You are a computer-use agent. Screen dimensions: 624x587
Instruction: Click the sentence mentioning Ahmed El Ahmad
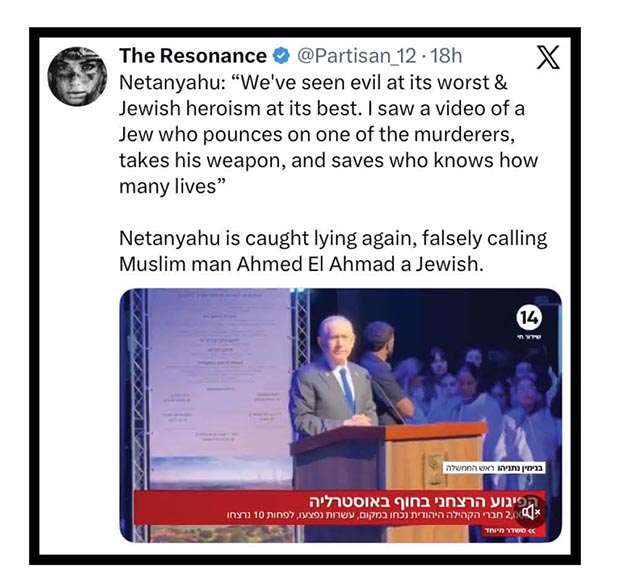click(333, 251)
